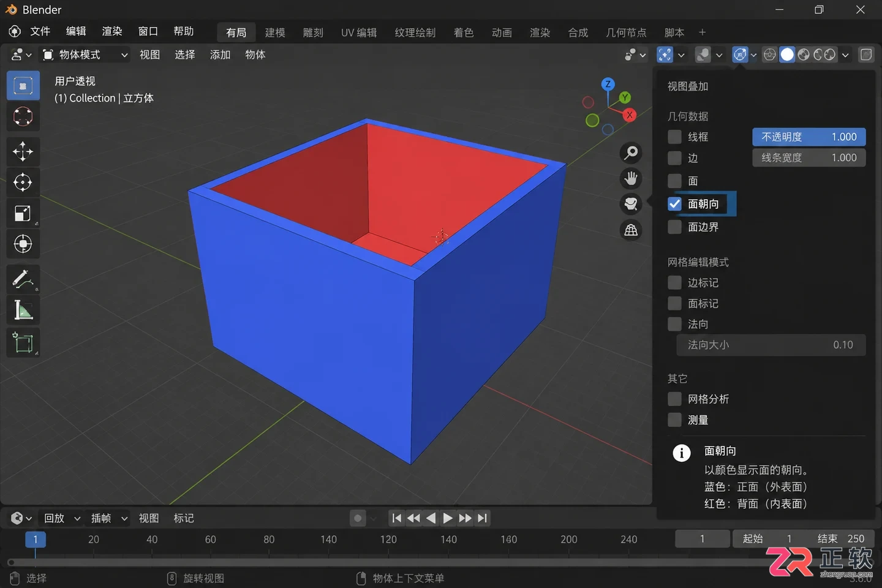882x588 pixels.
Task: Open the 物体模式 mode dropdown
Action: tap(85, 55)
